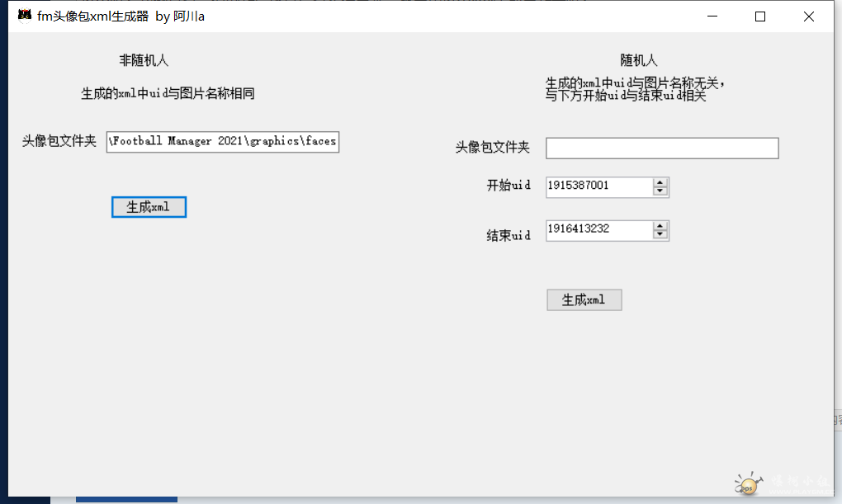This screenshot has width=842, height=504.
Task: Close the fm头像包xml生成器 window
Action: click(808, 16)
